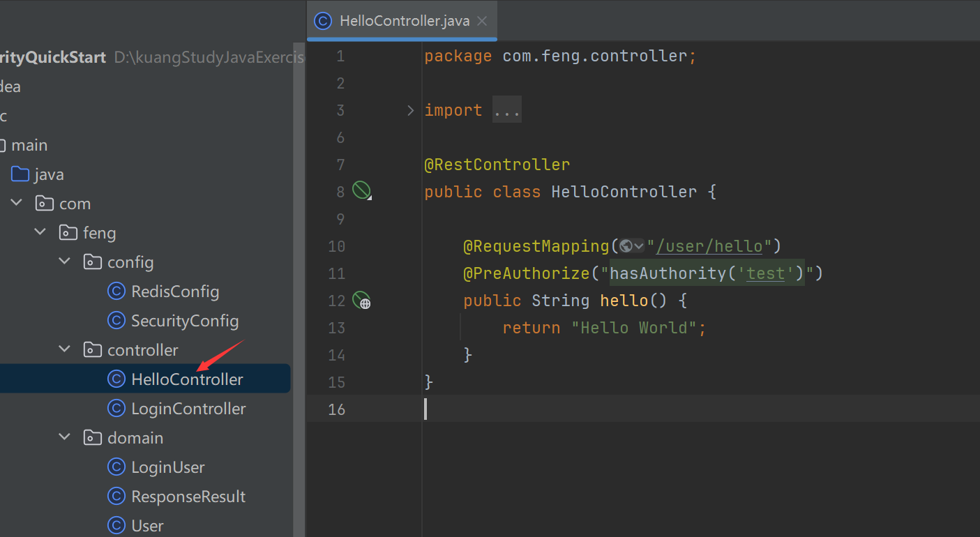Click the java folder icon
This screenshot has width=980, height=537.
pyautogui.click(x=20, y=174)
